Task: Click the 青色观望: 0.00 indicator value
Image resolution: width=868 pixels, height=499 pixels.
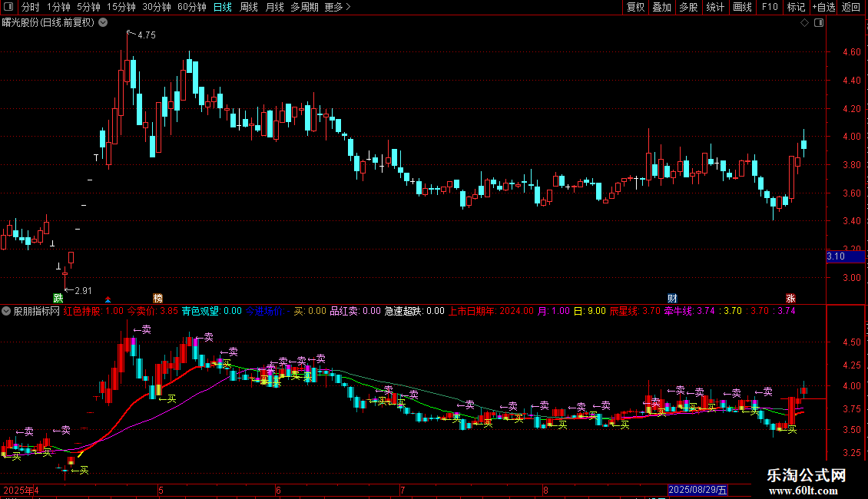Action: [x=212, y=311]
